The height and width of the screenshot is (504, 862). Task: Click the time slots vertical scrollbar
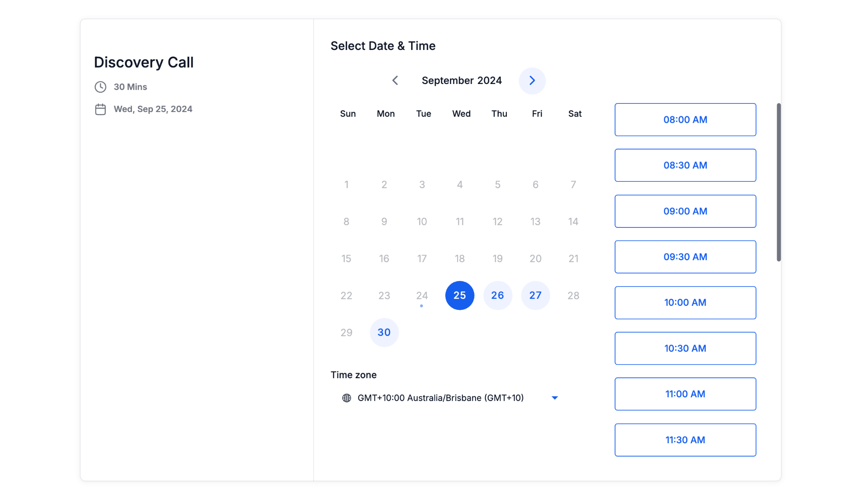(779, 182)
